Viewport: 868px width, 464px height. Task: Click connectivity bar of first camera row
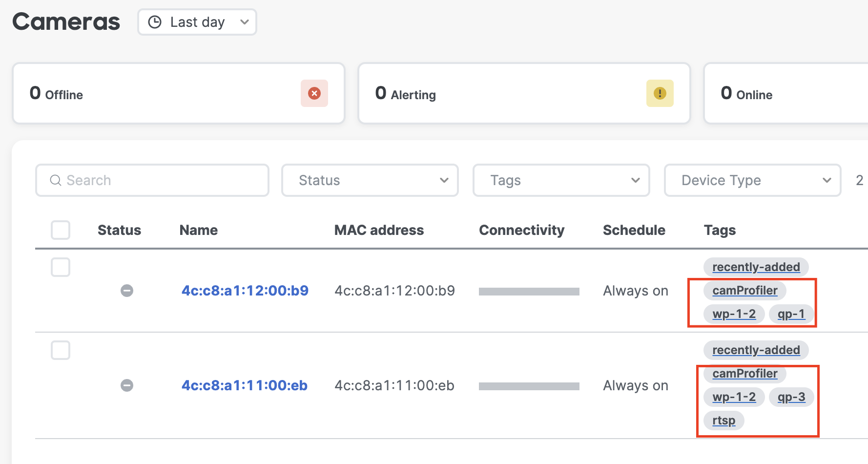(x=529, y=292)
